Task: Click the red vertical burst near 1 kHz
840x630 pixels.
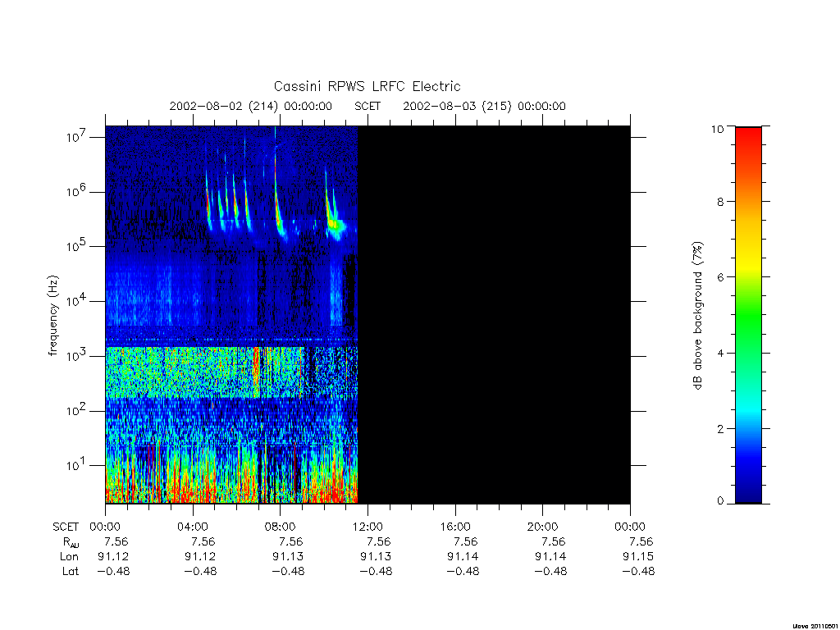Action: coord(256,372)
